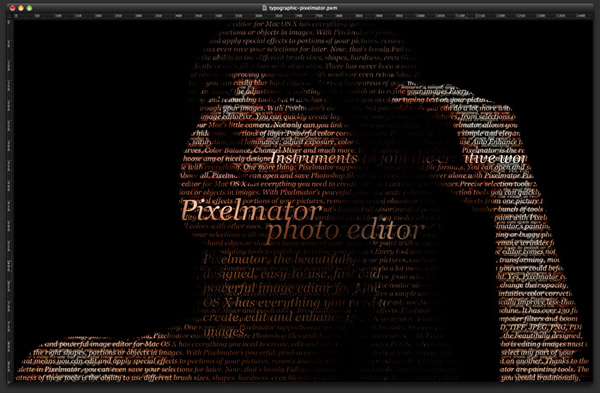
Task: Click the 'photo editor' text on canvas
Action: click(x=345, y=231)
